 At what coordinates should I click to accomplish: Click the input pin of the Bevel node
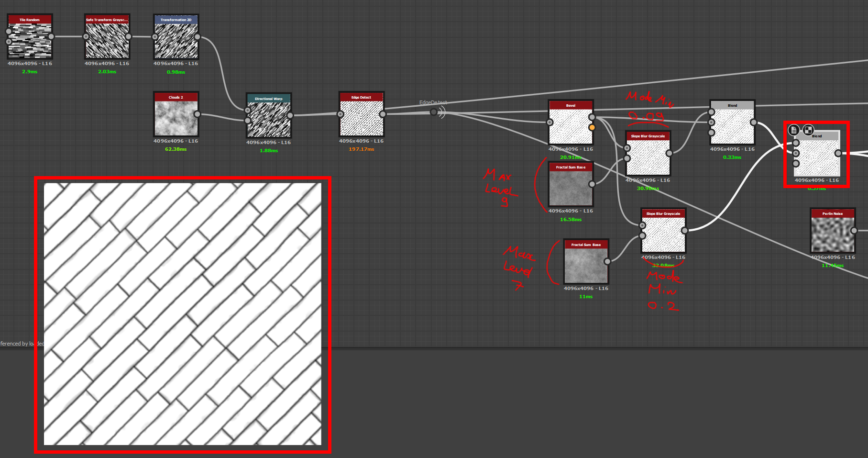pos(550,122)
